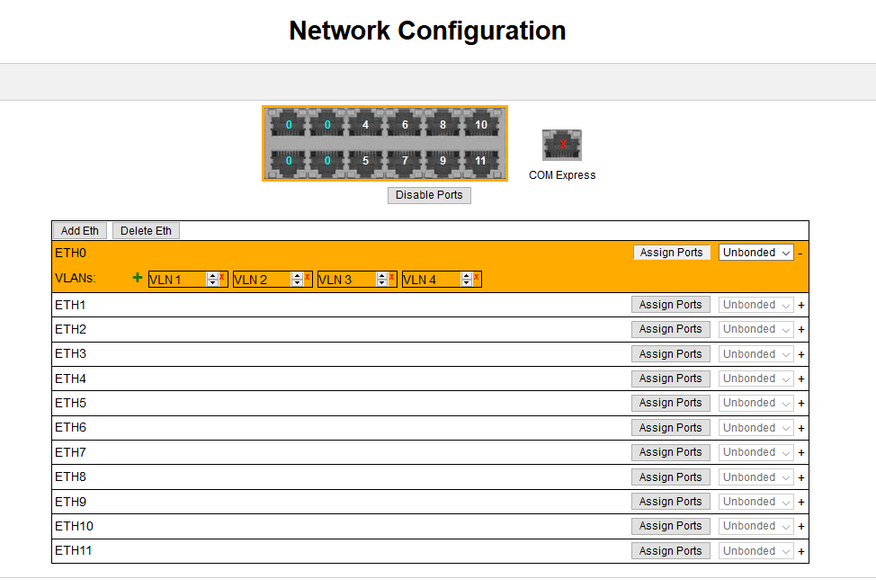Collapse the ETH0 row with minus sign
Viewport: 876px width, 588px height.
point(800,254)
